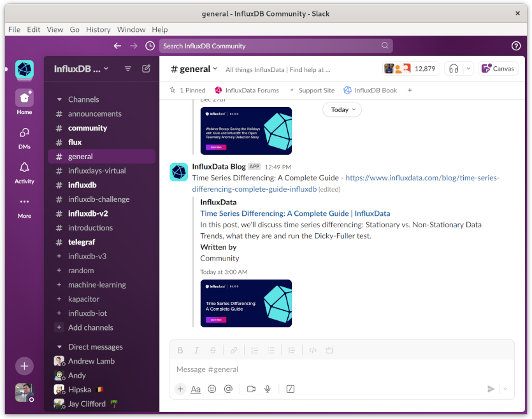
Task: Expand the huddle options chevron
Action: (x=470, y=68)
